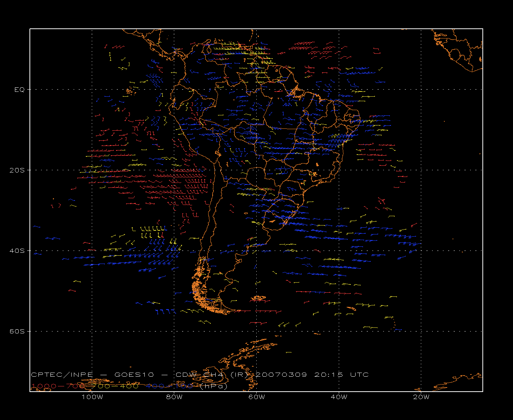The width and height of the screenshot is (513, 420).
Task: Click the '40W' longitude label
Action: click(x=339, y=397)
